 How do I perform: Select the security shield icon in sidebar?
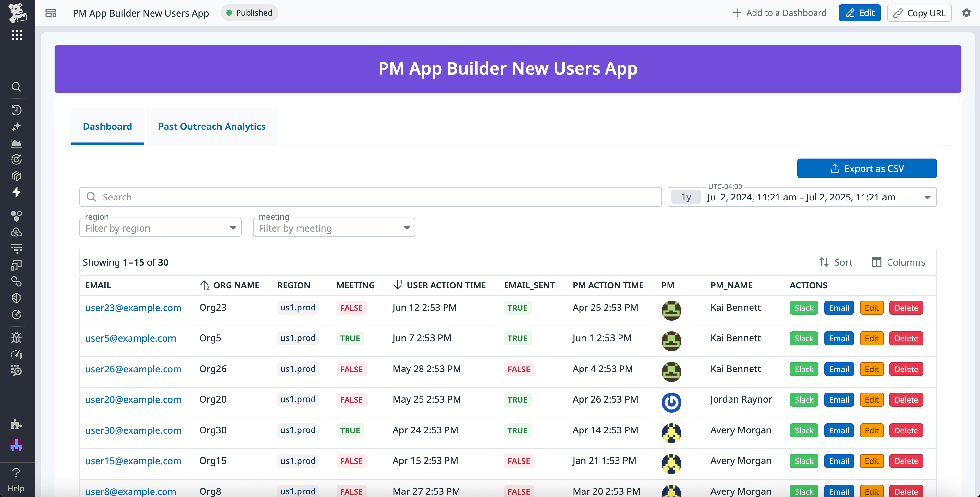[x=17, y=298]
